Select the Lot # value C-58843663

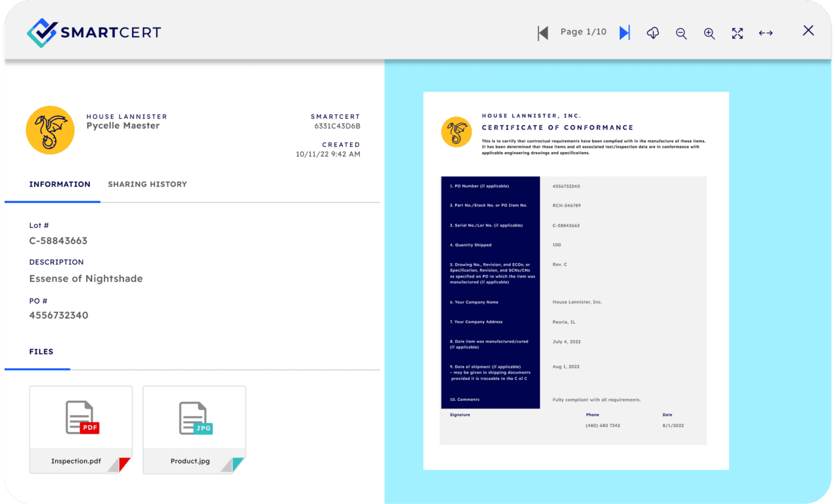pyautogui.click(x=58, y=241)
